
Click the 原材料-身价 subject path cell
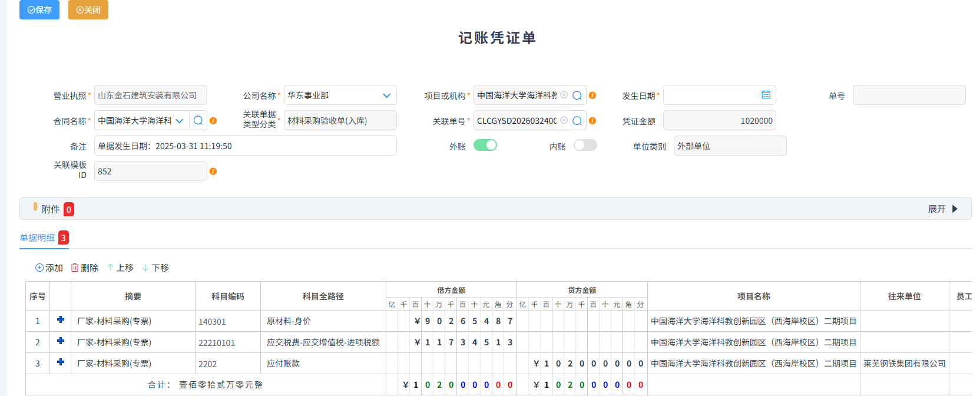pos(323,321)
